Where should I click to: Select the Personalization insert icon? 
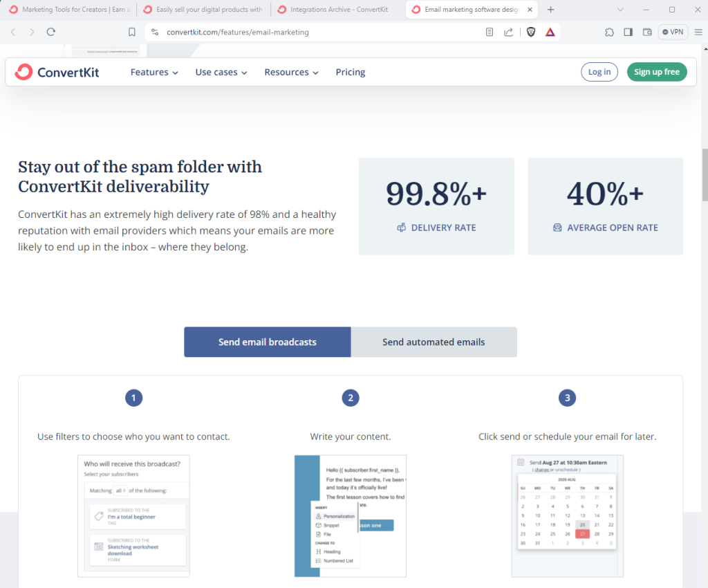click(x=318, y=516)
